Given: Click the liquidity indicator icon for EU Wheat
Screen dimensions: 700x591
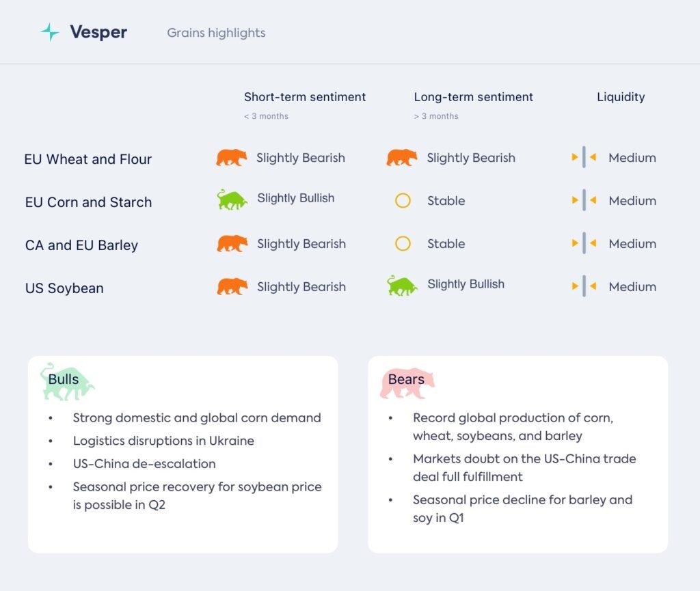Looking at the screenshot, I should (584, 157).
